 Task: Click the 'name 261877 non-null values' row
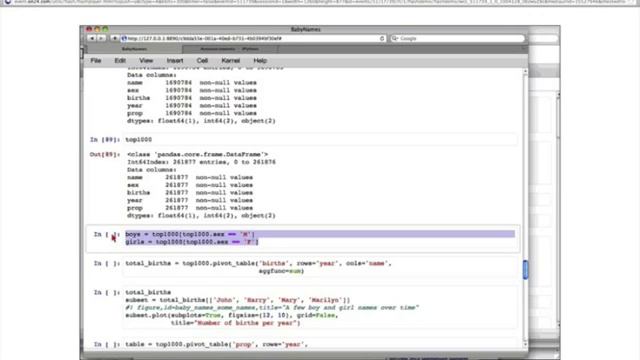tap(190, 178)
